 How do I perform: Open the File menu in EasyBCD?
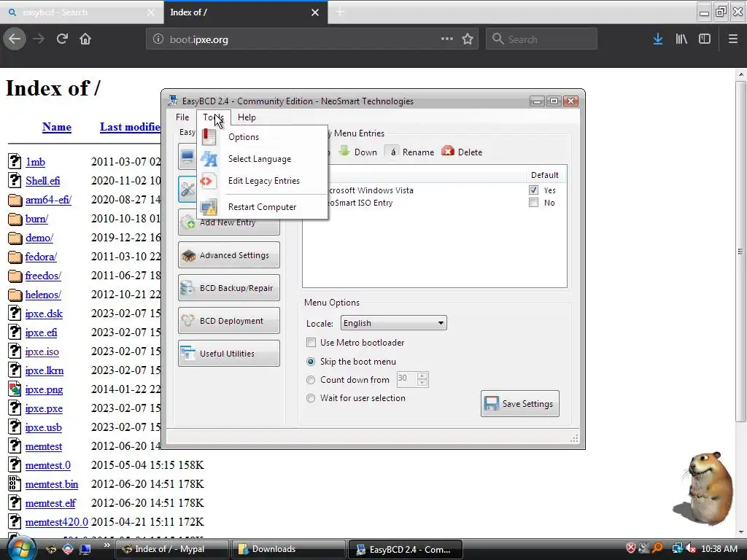pyautogui.click(x=182, y=117)
